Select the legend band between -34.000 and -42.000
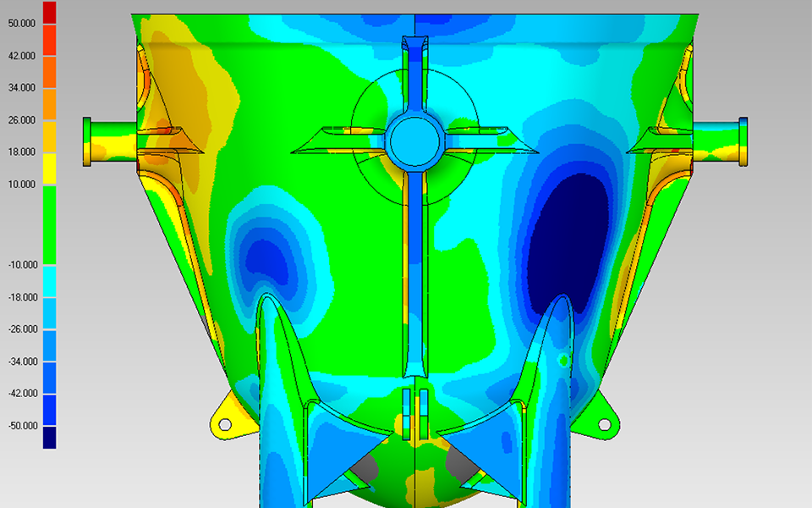This screenshot has width=812, height=508. [49, 378]
